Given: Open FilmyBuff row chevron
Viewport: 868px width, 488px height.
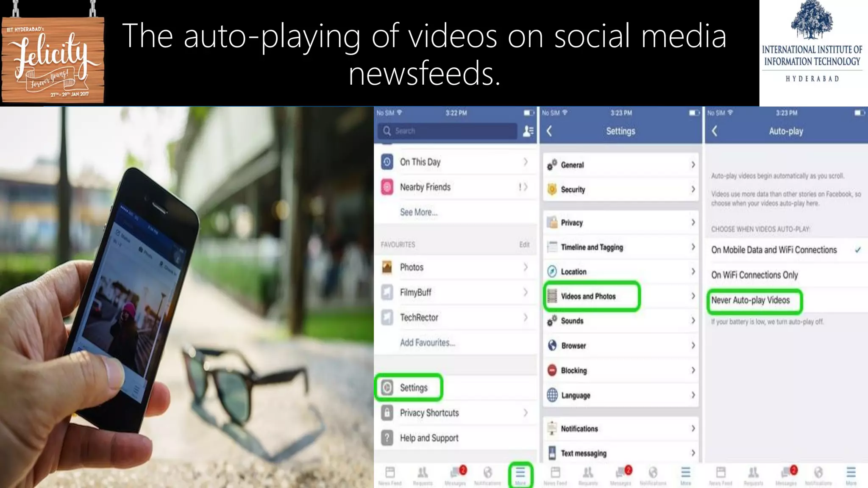Looking at the screenshot, I should (x=526, y=292).
